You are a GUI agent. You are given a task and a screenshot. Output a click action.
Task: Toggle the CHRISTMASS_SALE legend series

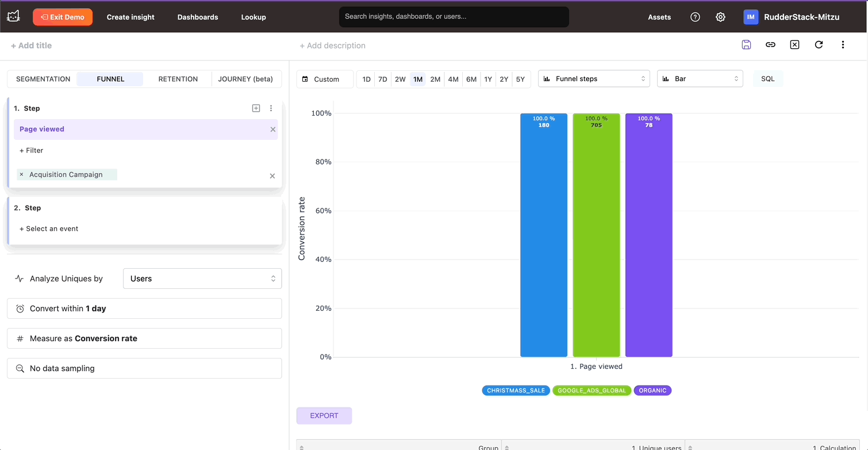point(516,390)
